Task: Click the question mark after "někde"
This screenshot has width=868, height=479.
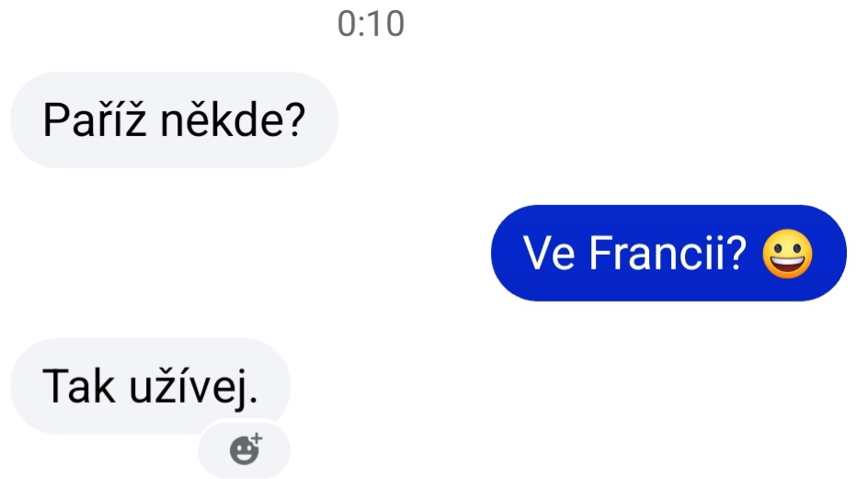Action: coord(295,119)
